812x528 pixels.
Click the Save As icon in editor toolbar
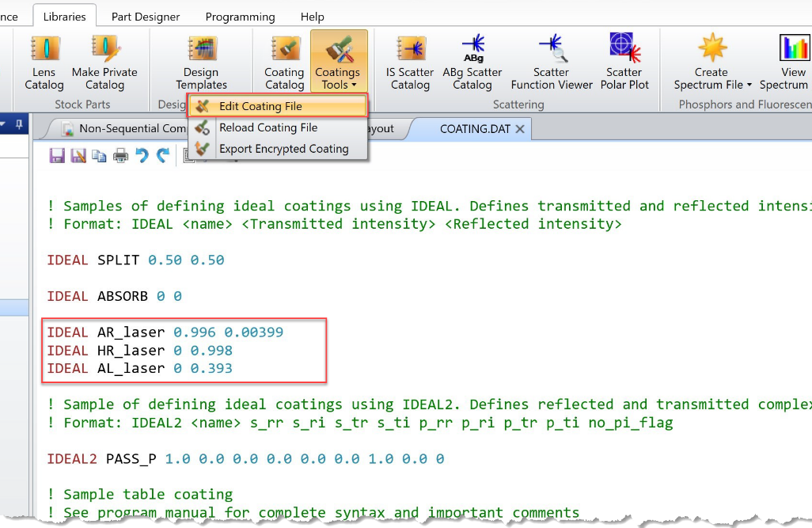point(78,155)
